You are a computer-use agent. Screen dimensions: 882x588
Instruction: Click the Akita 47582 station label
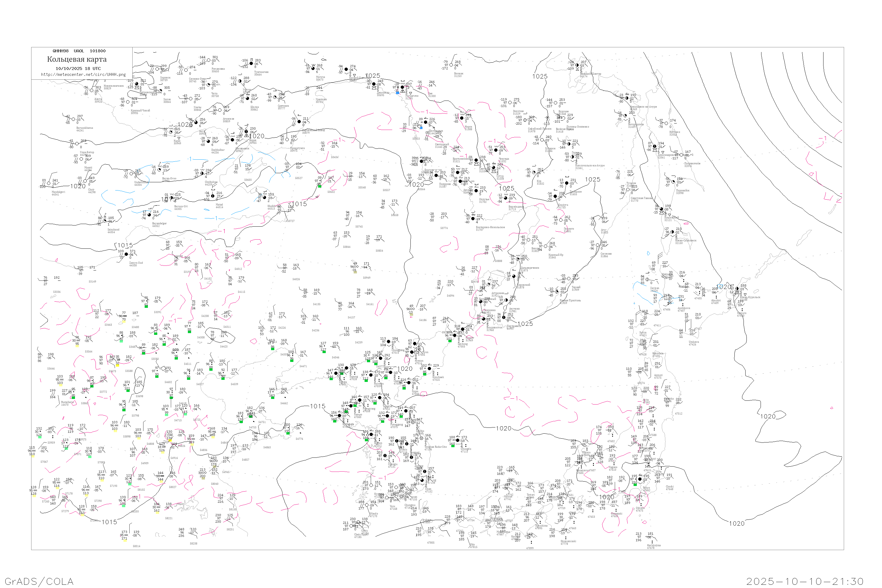(647, 401)
